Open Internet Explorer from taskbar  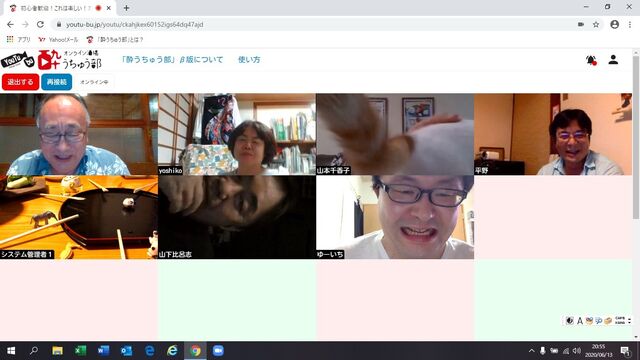172,351
